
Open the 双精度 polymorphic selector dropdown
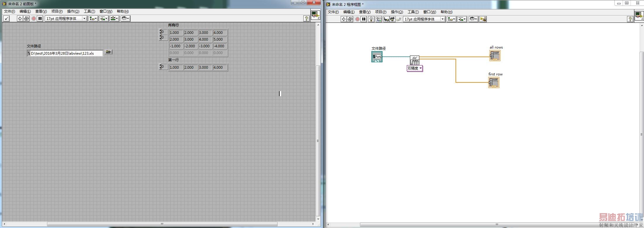pos(415,68)
